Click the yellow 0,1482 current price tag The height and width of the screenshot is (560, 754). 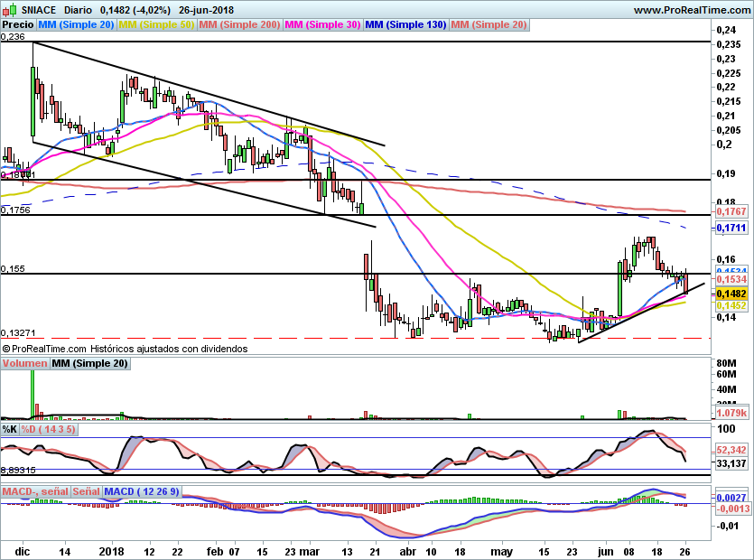[731, 294]
